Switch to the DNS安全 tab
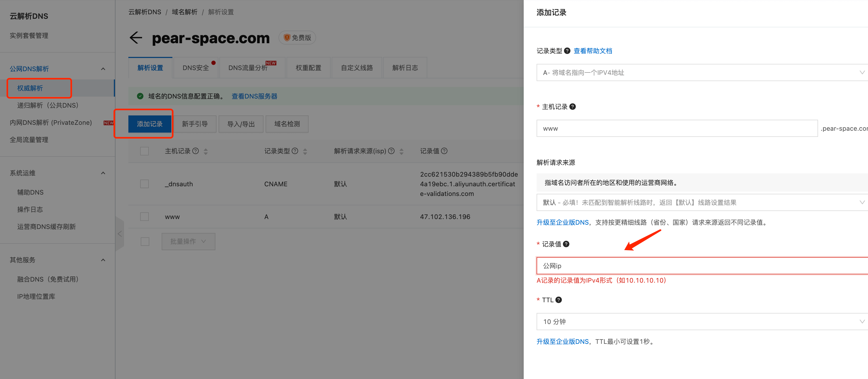Screen dimensions: 868x379 [196, 68]
